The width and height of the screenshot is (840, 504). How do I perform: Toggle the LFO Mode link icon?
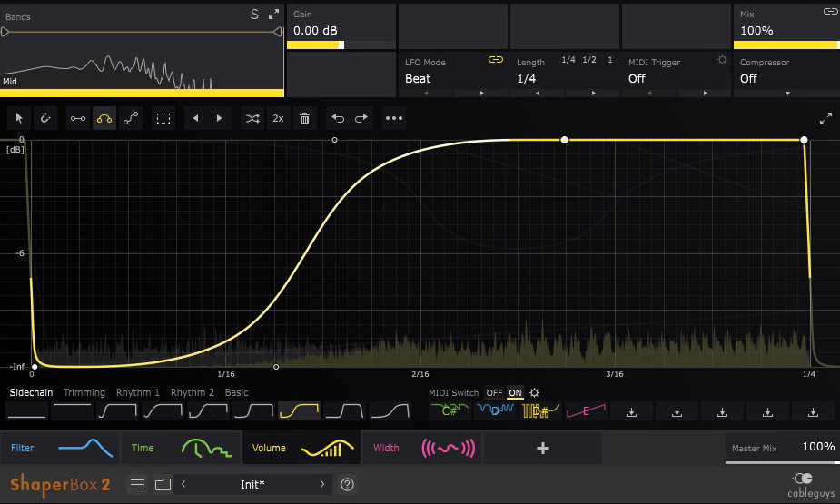tap(496, 59)
